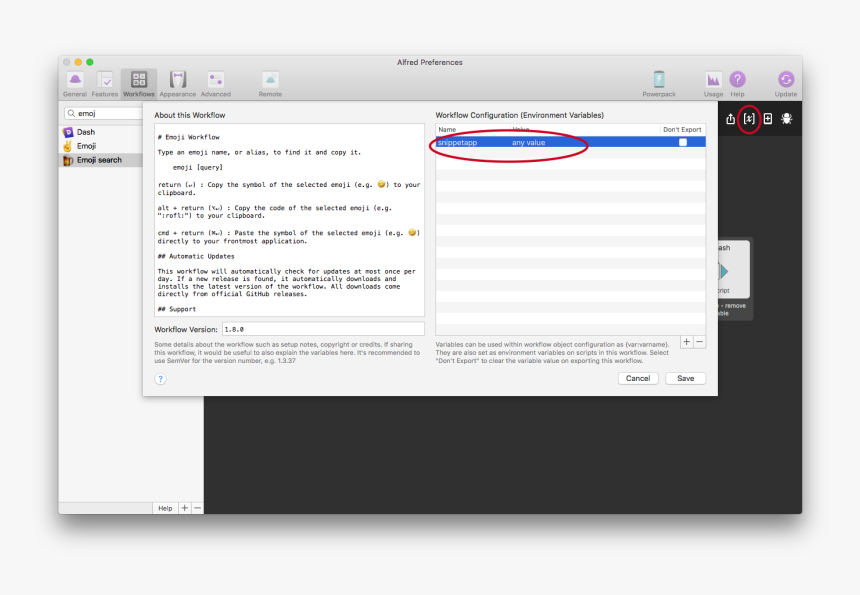Click into the About this Workflow text area
This screenshot has height=595, width=860.
[x=290, y=220]
